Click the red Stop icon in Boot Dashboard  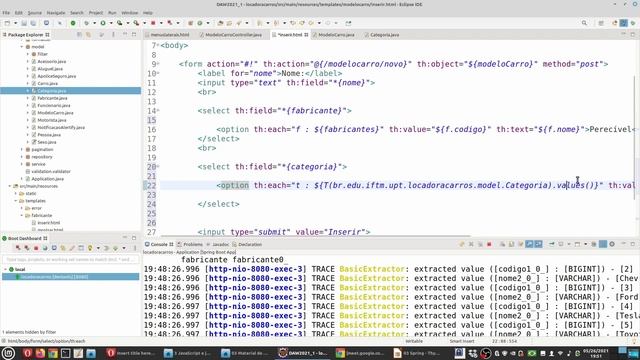[x=36, y=248]
